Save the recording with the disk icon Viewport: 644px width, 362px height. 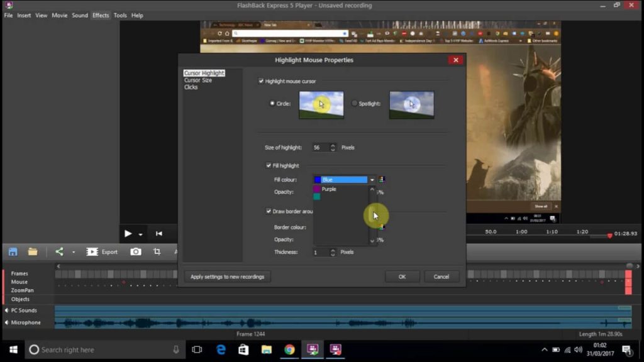[12, 251]
